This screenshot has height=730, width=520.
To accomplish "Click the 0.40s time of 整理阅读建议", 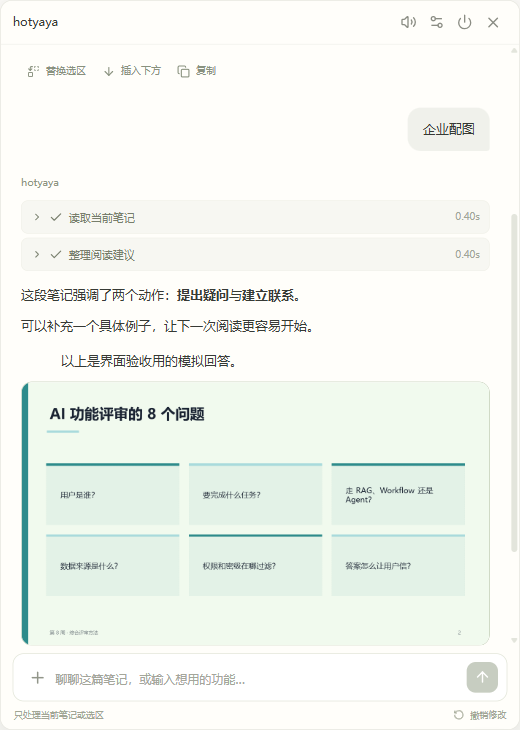I will click(467, 254).
